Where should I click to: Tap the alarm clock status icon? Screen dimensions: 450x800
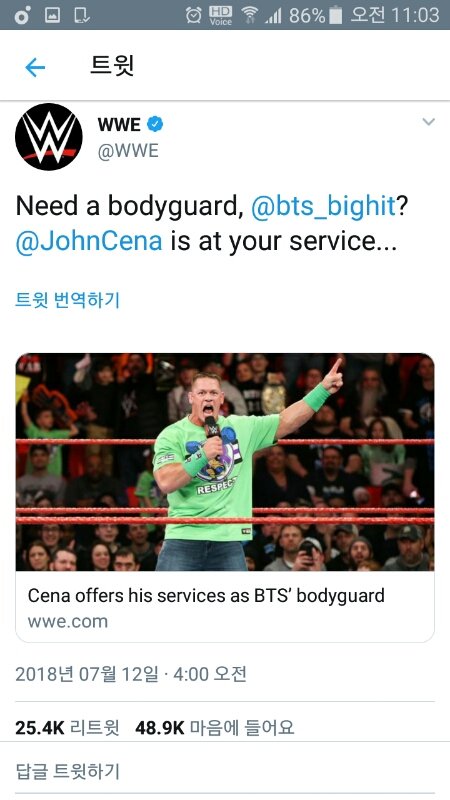193,15
